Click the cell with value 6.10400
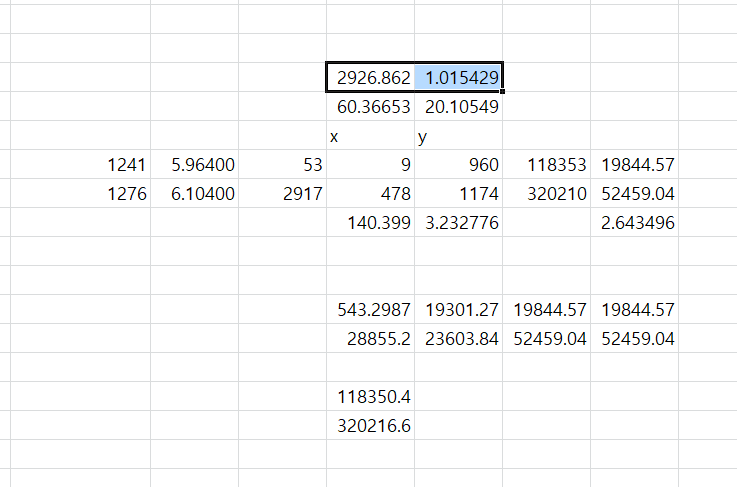737x487 pixels. 194,194
